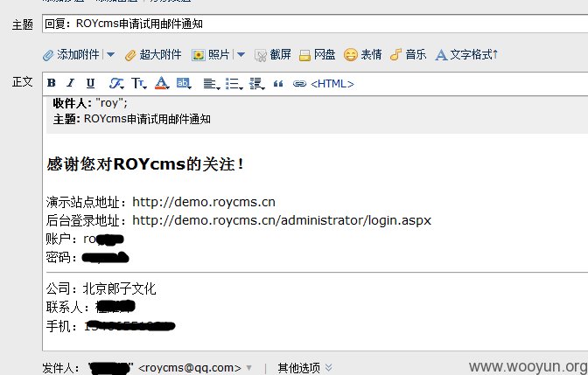The height and width of the screenshot is (375, 588).
Task: Apply Underline formatting
Action: 90,83
